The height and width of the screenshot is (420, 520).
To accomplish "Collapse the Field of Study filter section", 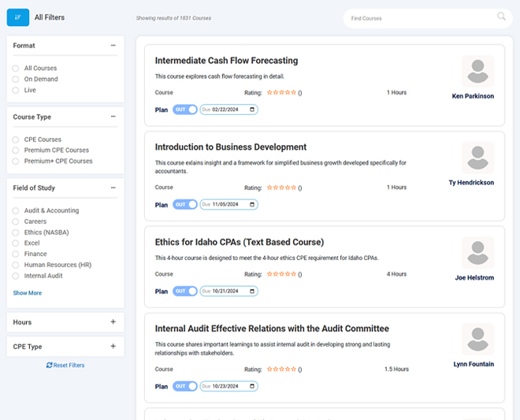I will tap(113, 188).
